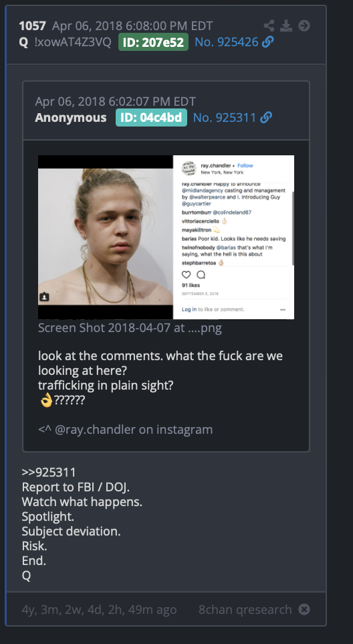The image size is (353, 644).
Task: Click the three-dot menu in Instagram screenshot
Action: coord(283,310)
